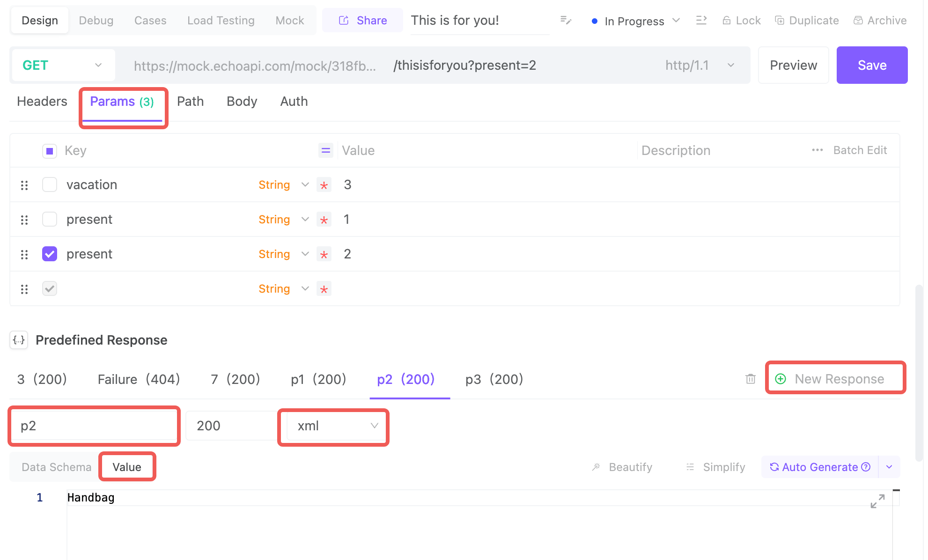Screen dimensions: 928x560
Task: Click the Auto Generate help question-mark icon
Action: [x=866, y=467]
